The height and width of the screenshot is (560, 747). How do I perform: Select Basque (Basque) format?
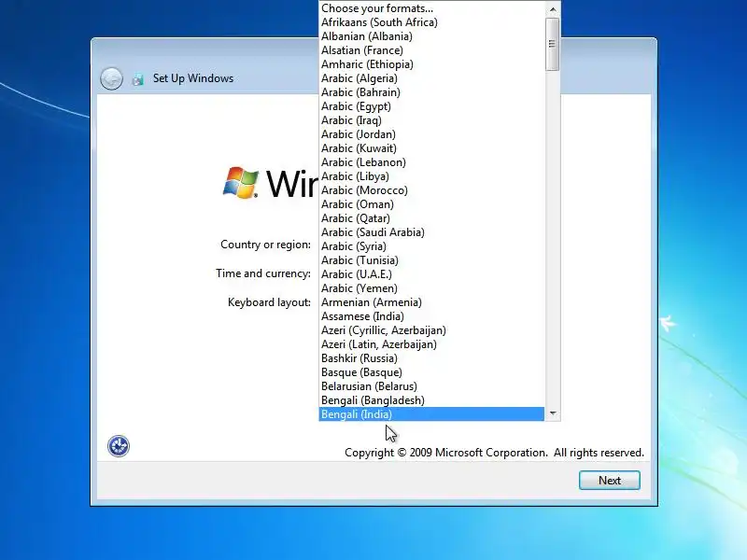[x=431, y=372]
